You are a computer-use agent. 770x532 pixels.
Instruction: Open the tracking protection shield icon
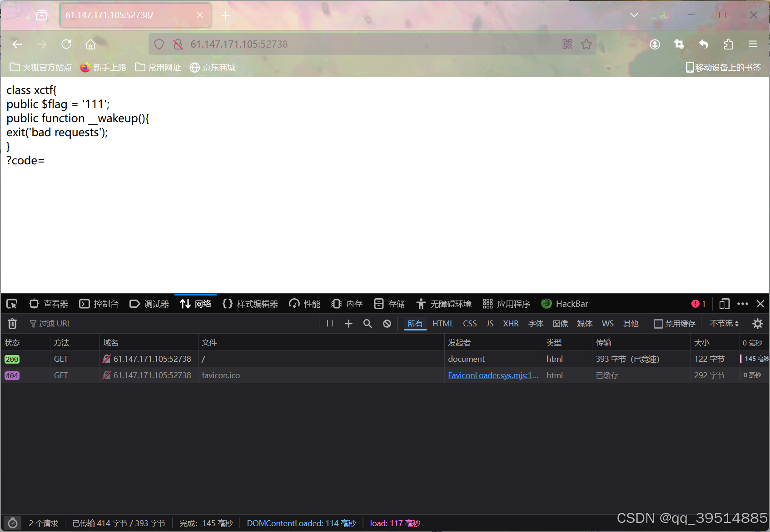159,44
